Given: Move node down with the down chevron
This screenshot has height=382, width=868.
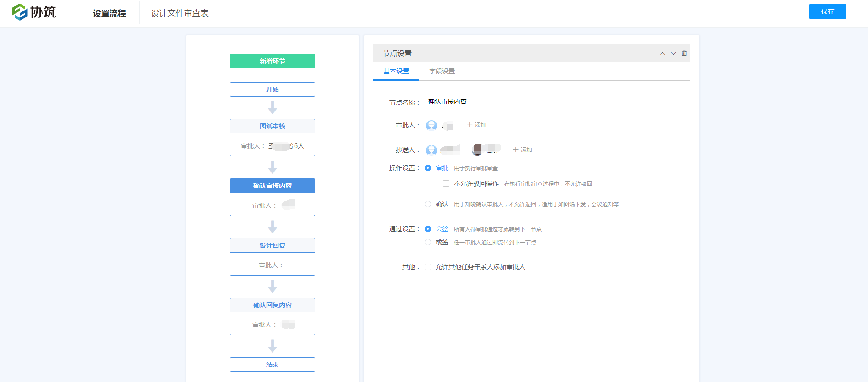Looking at the screenshot, I should coord(673,54).
